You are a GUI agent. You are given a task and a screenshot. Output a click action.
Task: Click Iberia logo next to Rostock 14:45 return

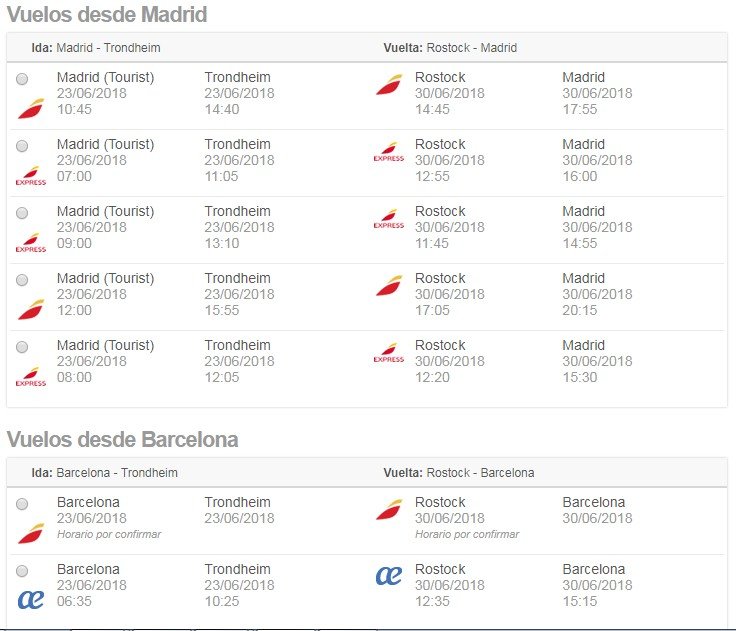[389, 85]
